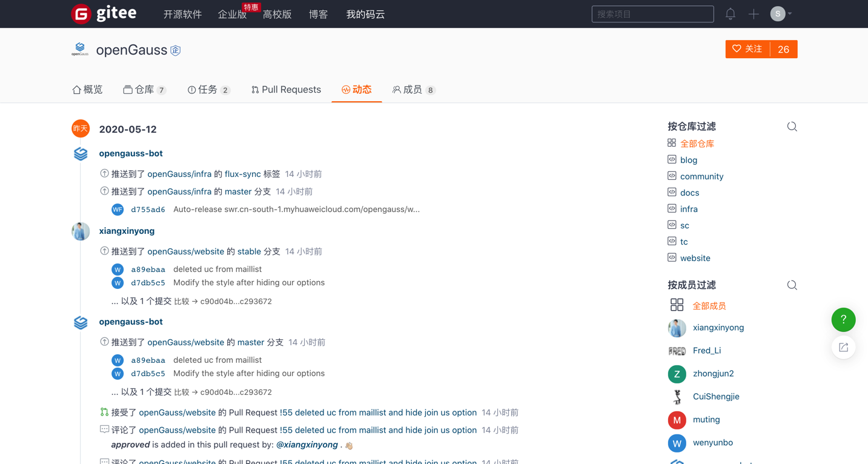
Task: Click in the 搜索项目 search field
Action: 652,14
